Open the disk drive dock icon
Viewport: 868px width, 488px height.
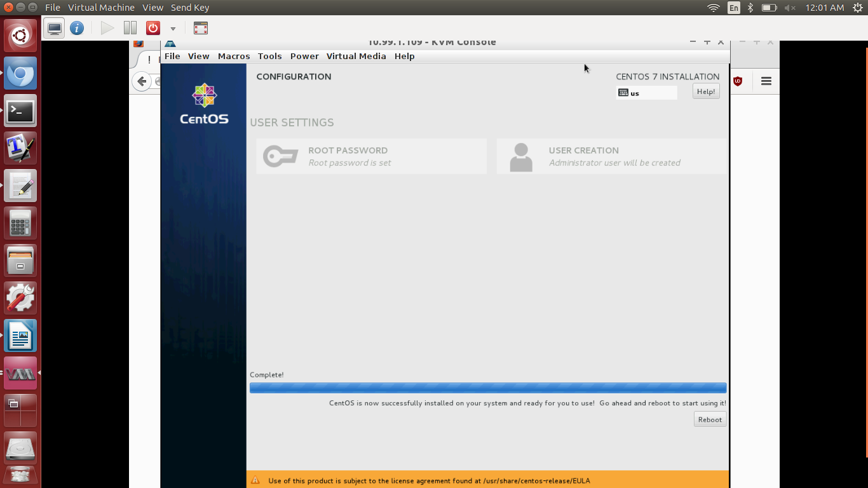pos(20,449)
